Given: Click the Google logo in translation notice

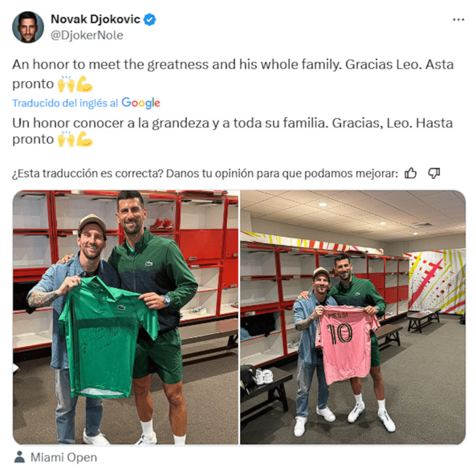Looking at the screenshot, I should pyautogui.click(x=141, y=103).
